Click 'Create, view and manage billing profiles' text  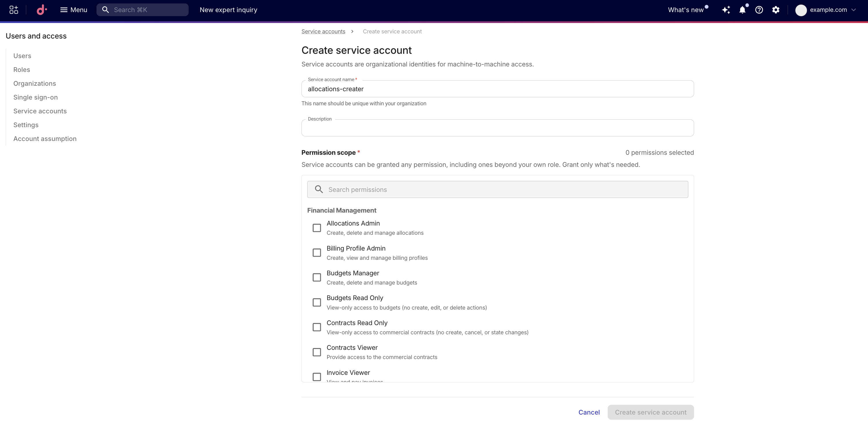pos(377,258)
